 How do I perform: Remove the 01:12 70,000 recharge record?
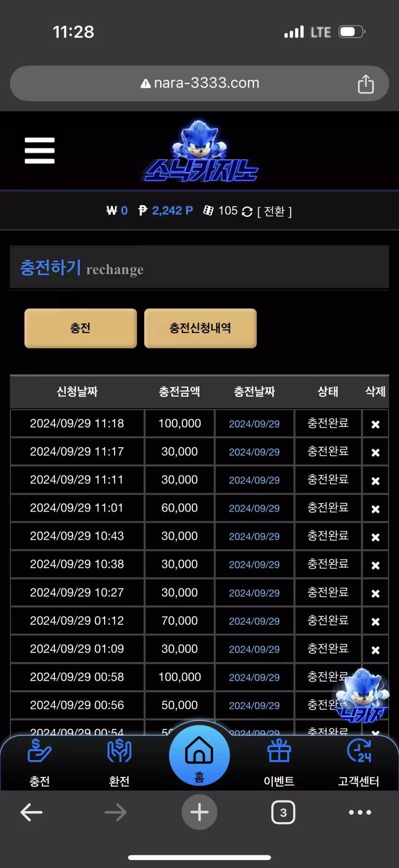coord(376,621)
